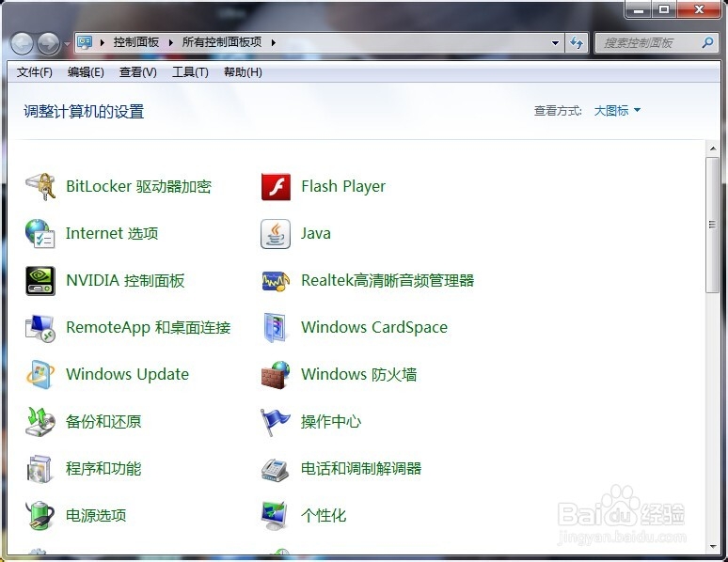Open the Windows Update icon
This screenshot has height=562, width=728.
40,375
